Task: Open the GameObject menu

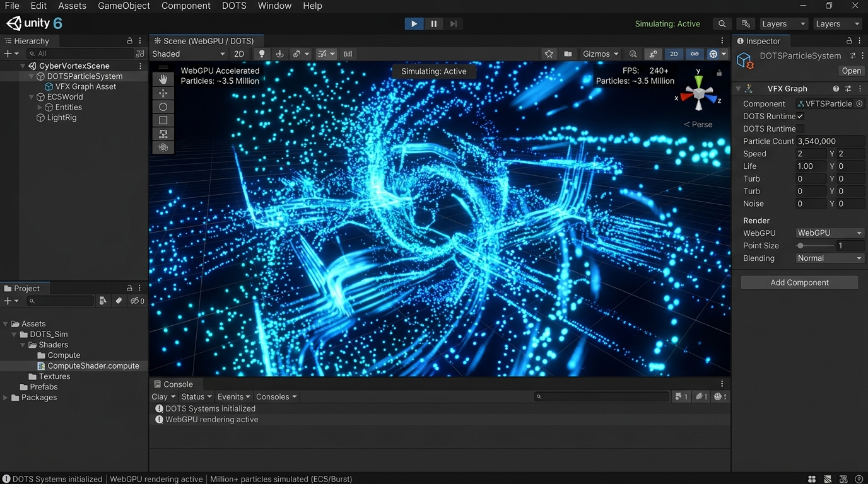Action: point(124,6)
